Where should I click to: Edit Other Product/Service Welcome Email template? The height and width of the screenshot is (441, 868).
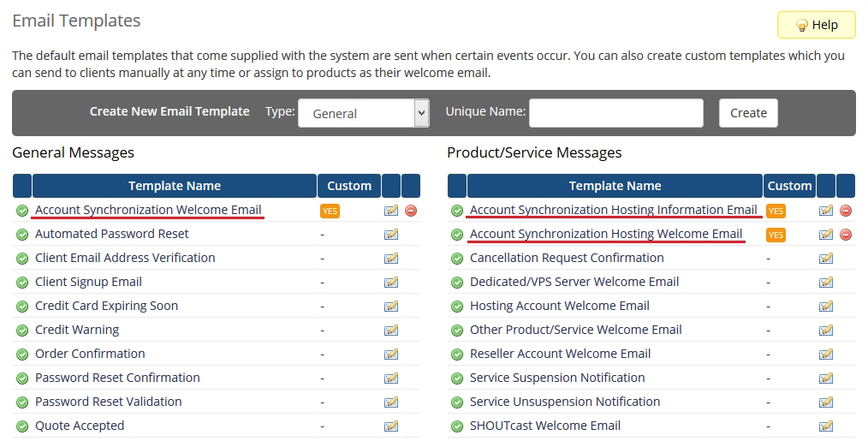coord(826,331)
